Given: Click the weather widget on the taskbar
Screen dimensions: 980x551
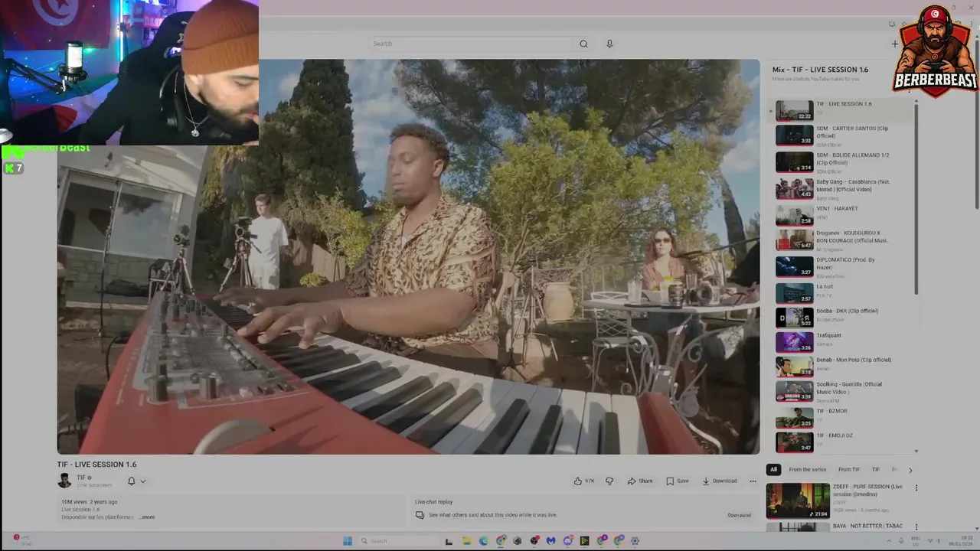Looking at the screenshot, I should (23, 540).
